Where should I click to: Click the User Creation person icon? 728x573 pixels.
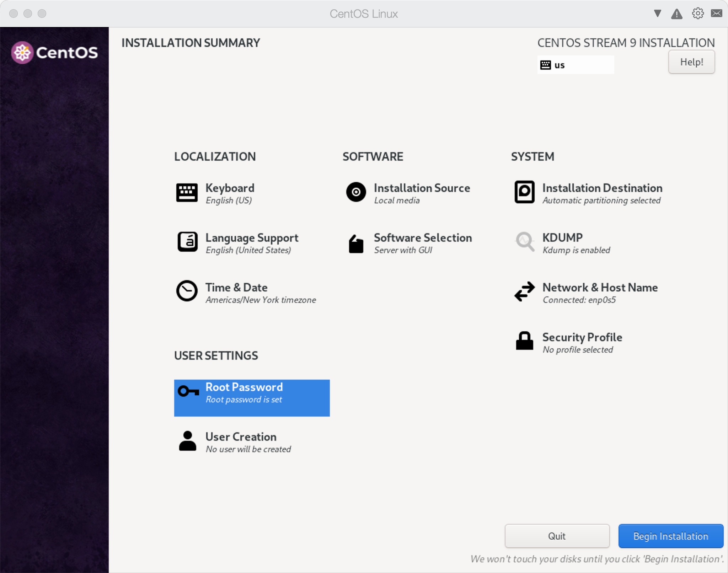[x=187, y=441]
